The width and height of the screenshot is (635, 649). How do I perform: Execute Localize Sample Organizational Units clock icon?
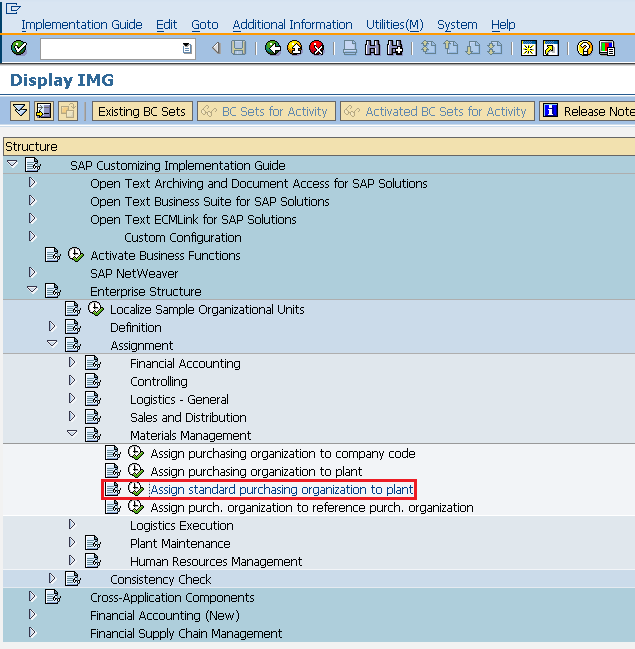(96, 309)
